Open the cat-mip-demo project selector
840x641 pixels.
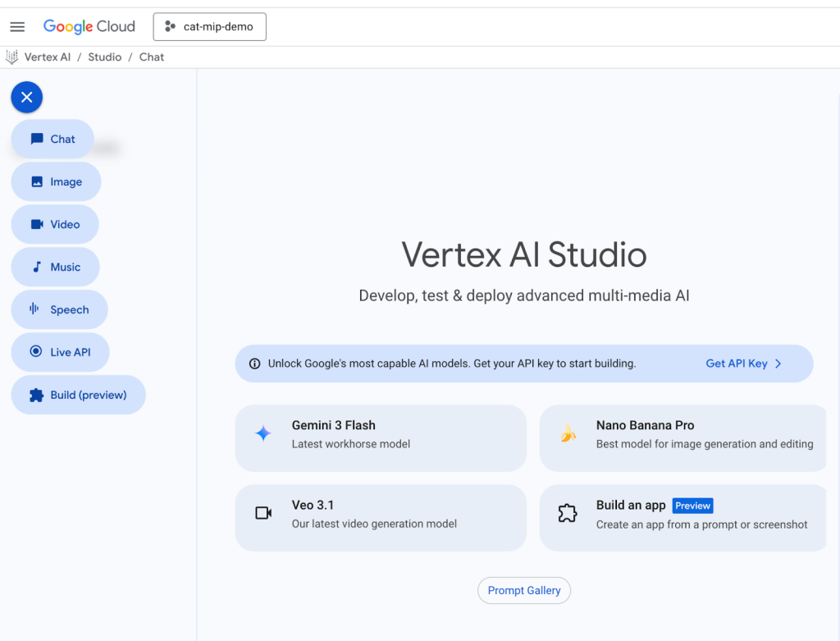(x=210, y=26)
